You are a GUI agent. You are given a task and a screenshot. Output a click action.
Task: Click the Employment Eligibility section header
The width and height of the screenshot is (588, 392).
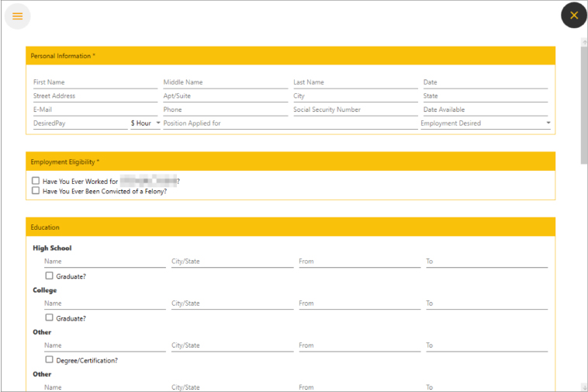pyautogui.click(x=291, y=161)
